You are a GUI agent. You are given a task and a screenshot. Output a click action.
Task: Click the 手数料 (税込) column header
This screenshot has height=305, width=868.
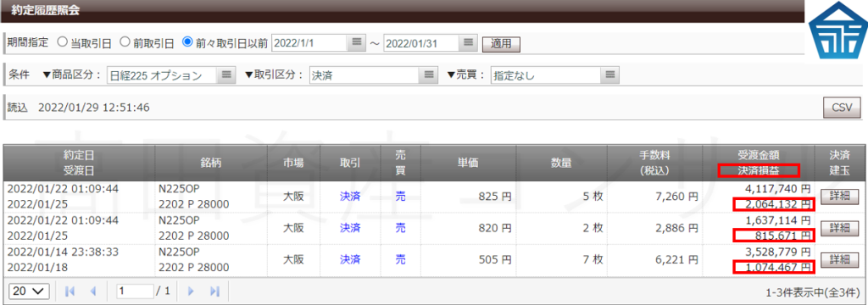point(655,163)
